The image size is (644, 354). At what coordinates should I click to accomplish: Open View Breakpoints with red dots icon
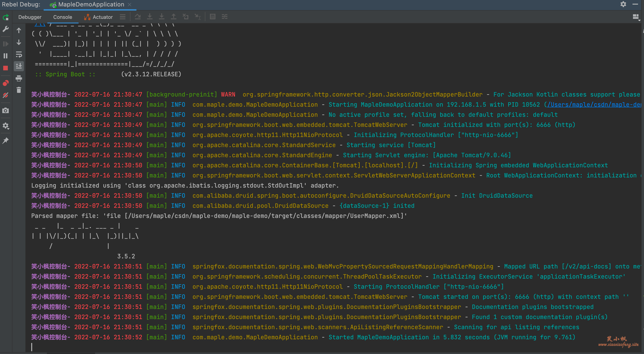[x=6, y=83]
